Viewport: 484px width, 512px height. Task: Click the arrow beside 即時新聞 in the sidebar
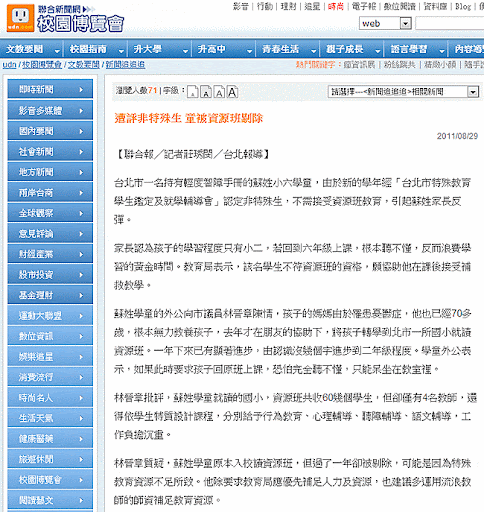pyautogui.click(x=81, y=89)
